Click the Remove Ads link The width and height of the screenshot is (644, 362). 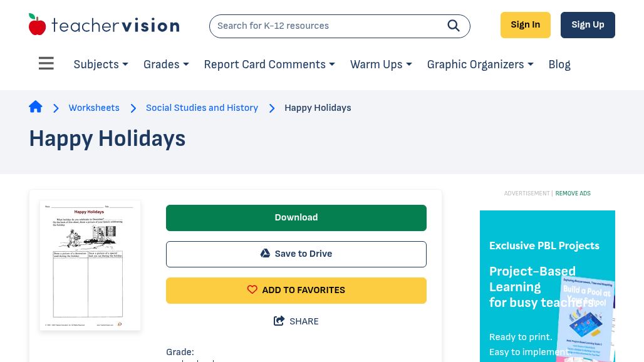573,194
